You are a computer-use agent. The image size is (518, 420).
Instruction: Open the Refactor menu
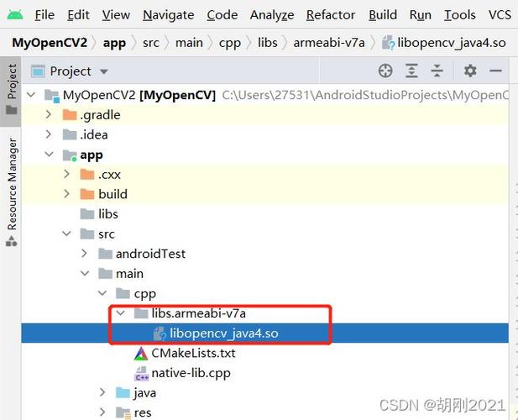(331, 15)
